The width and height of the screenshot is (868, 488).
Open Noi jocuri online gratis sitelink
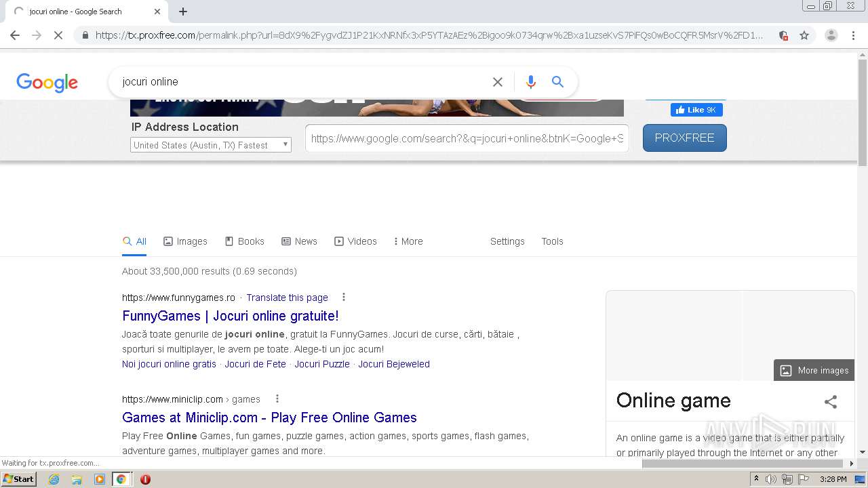click(169, 364)
